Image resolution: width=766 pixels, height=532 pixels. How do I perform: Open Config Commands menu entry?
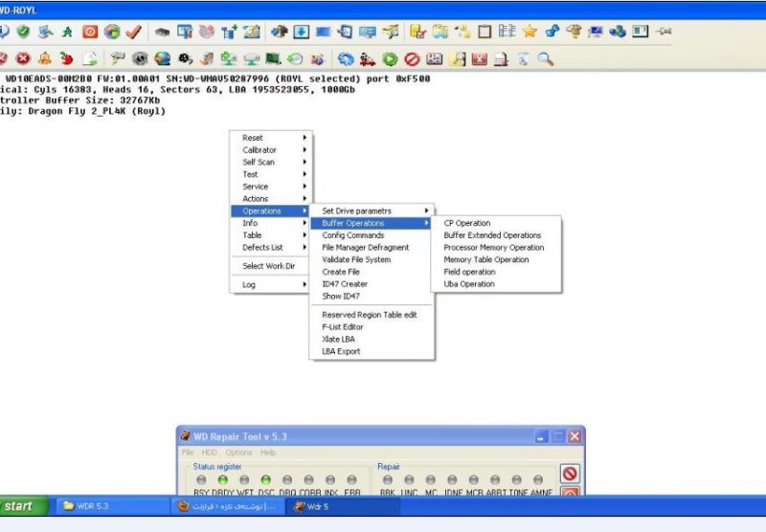click(x=372, y=235)
